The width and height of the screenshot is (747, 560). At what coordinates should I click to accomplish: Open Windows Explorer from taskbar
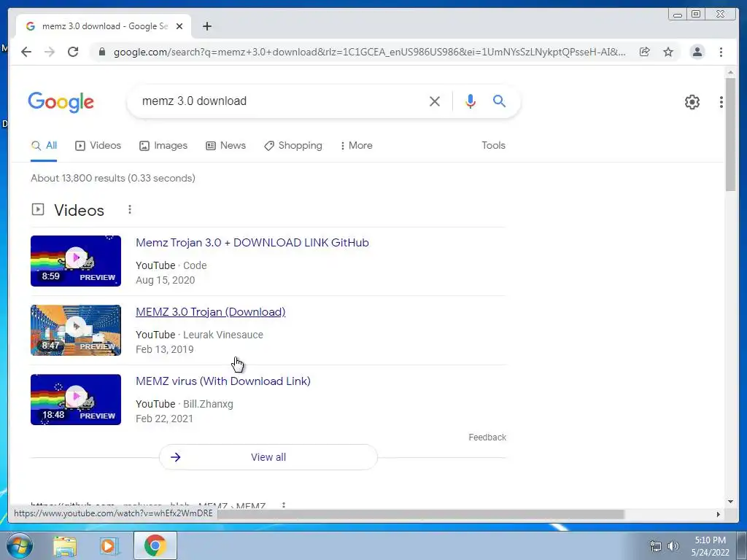click(64, 546)
